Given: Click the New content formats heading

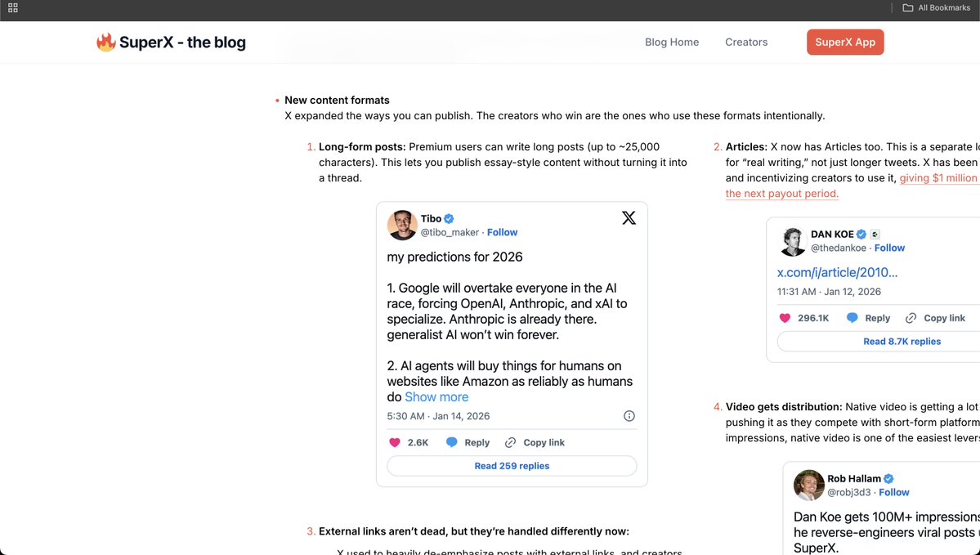Looking at the screenshot, I should (337, 100).
